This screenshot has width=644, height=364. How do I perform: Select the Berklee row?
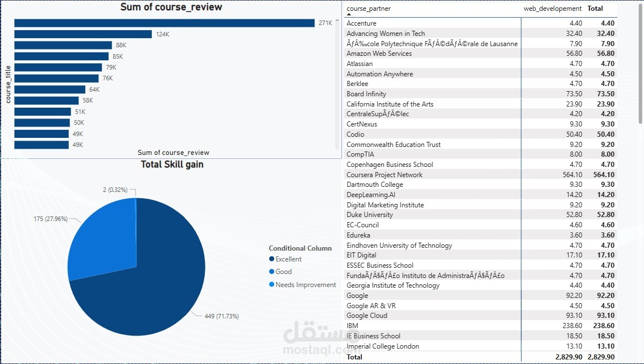(480, 84)
